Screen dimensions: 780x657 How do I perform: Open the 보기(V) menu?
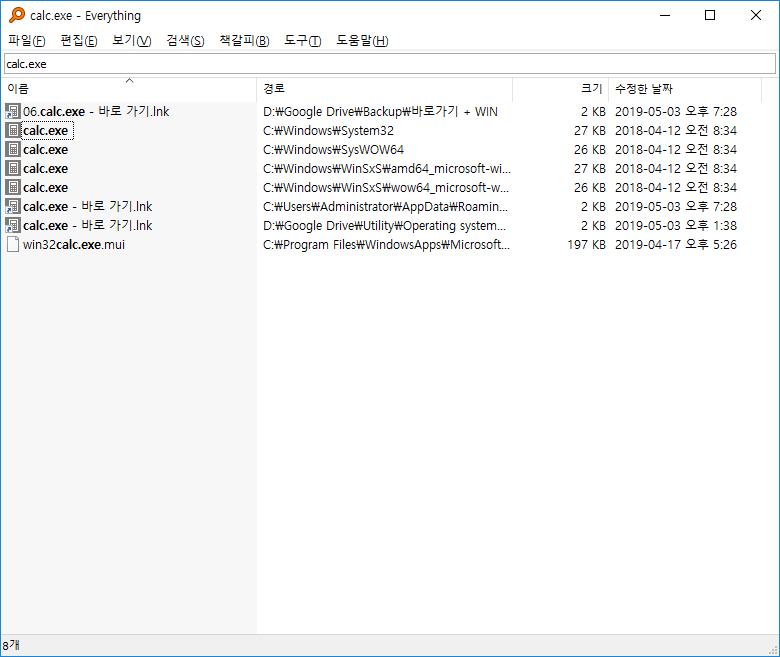point(131,41)
